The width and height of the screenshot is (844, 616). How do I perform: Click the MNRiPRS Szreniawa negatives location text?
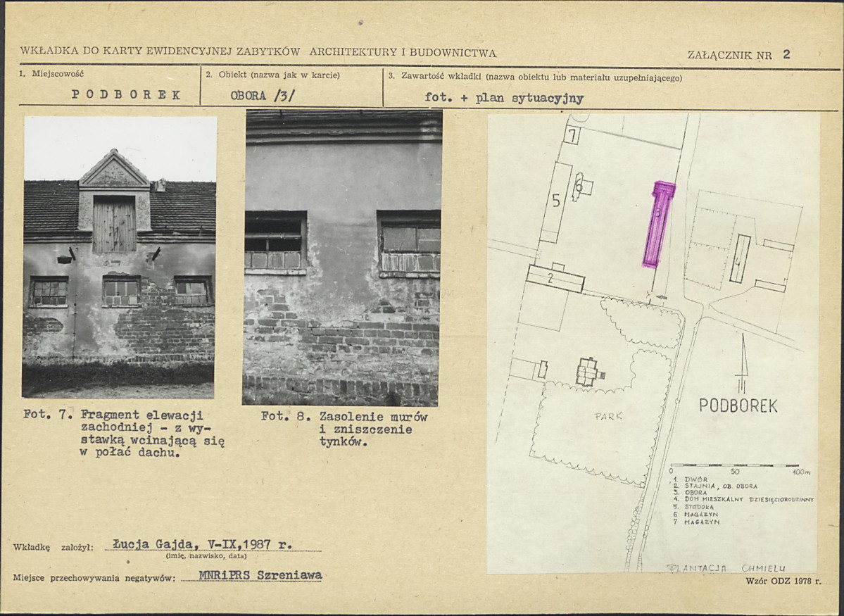point(260,575)
